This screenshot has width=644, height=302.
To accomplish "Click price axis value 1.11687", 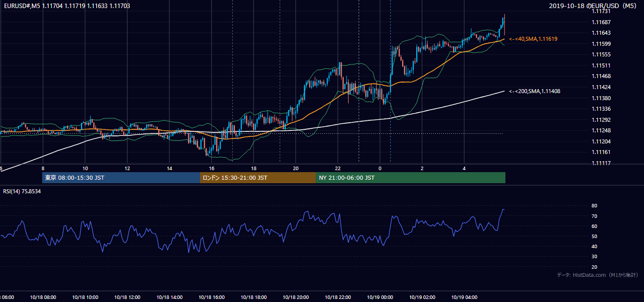I will pyautogui.click(x=601, y=22).
